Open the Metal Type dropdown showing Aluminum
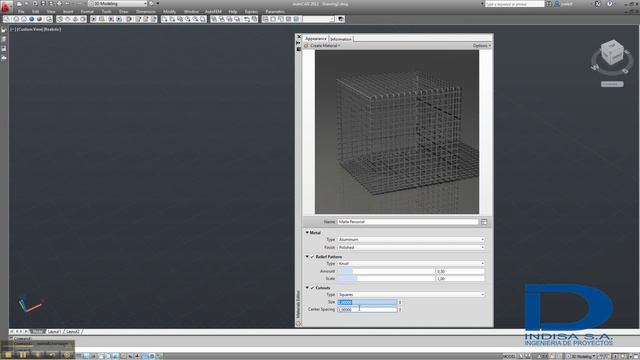This screenshot has height=360, width=640. click(411, 240)
